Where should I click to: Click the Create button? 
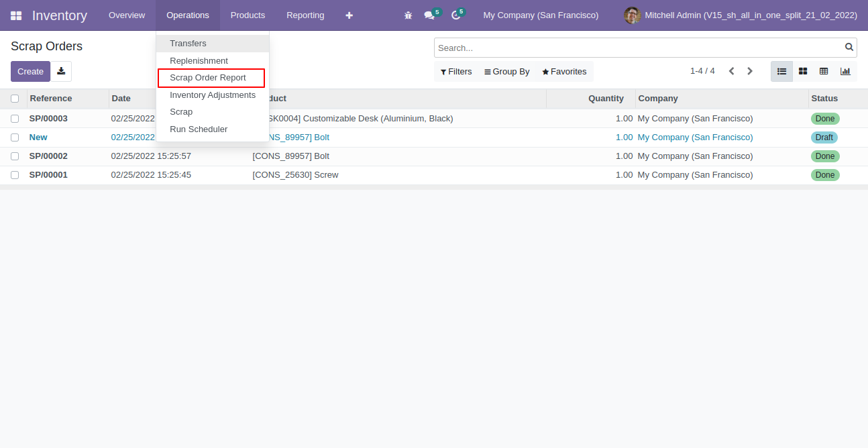point(30,71)
